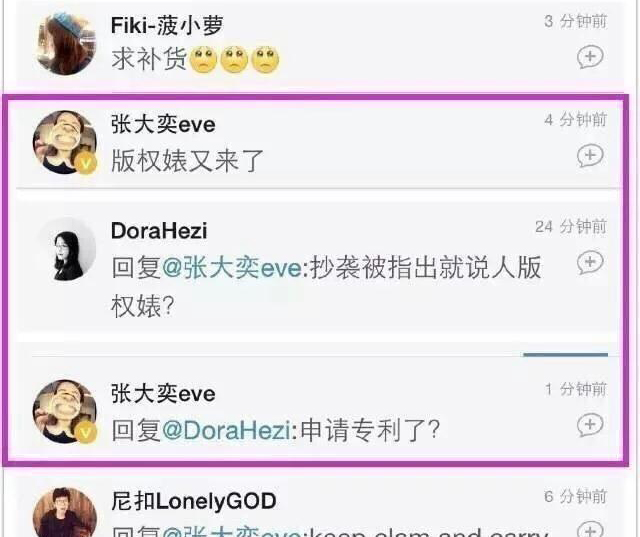Tap verified V badge on first 张大奕eve avatar
The width and height of the screenshot is (640, 537).
pyautogui.click(x=86, y=164)
